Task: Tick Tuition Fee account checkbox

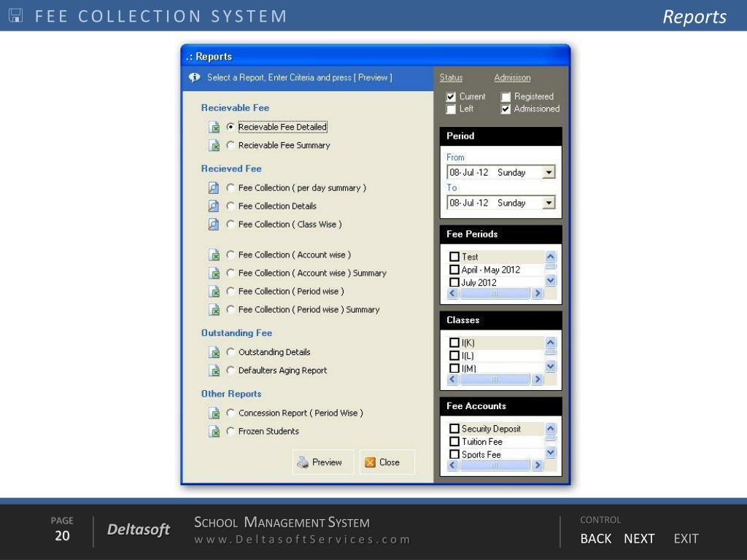Action: pos(454,441)
